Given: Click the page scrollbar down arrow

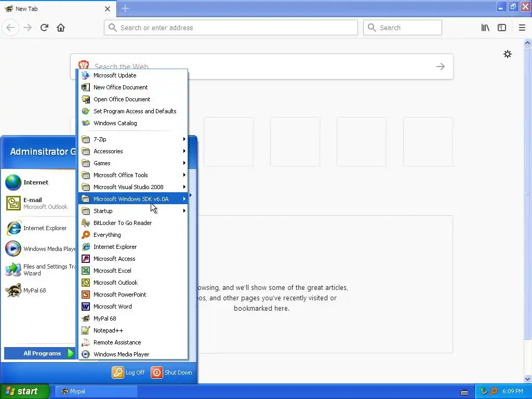Looking at the screenshot, I should (x=527, y=379).
